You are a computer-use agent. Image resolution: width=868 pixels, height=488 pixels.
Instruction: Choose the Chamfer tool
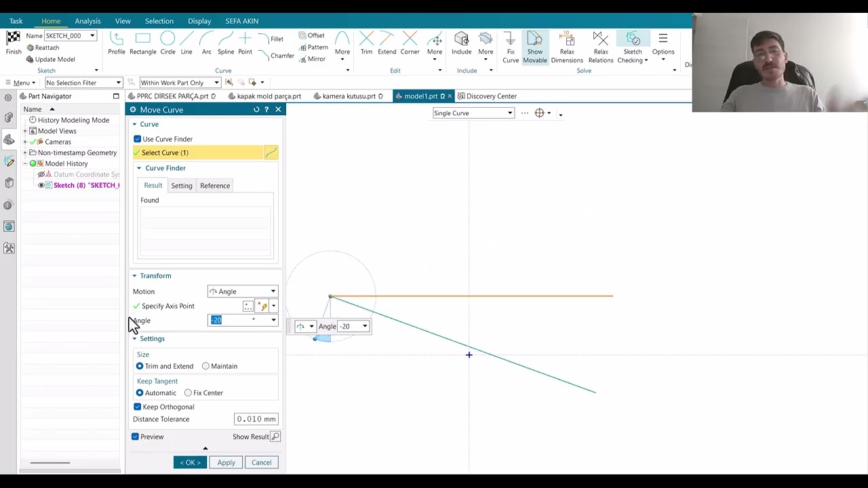276,56
